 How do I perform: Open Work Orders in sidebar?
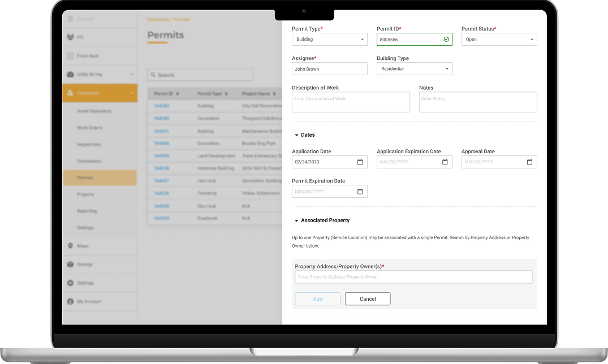(x=89, y=128)
